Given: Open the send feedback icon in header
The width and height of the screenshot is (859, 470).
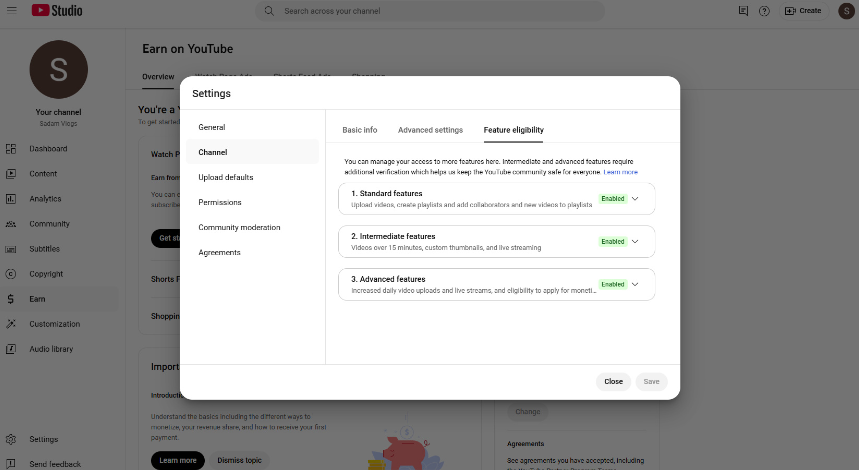Looking at the screenshot, I should click(743, 11).
